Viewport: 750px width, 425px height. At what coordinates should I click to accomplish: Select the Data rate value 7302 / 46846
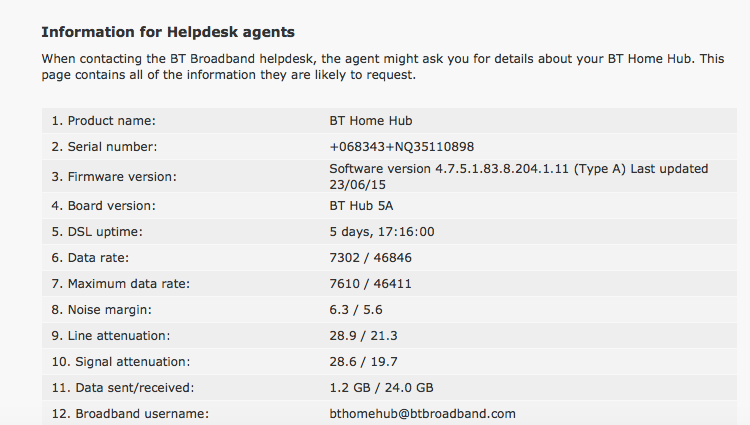coord(370,258)
